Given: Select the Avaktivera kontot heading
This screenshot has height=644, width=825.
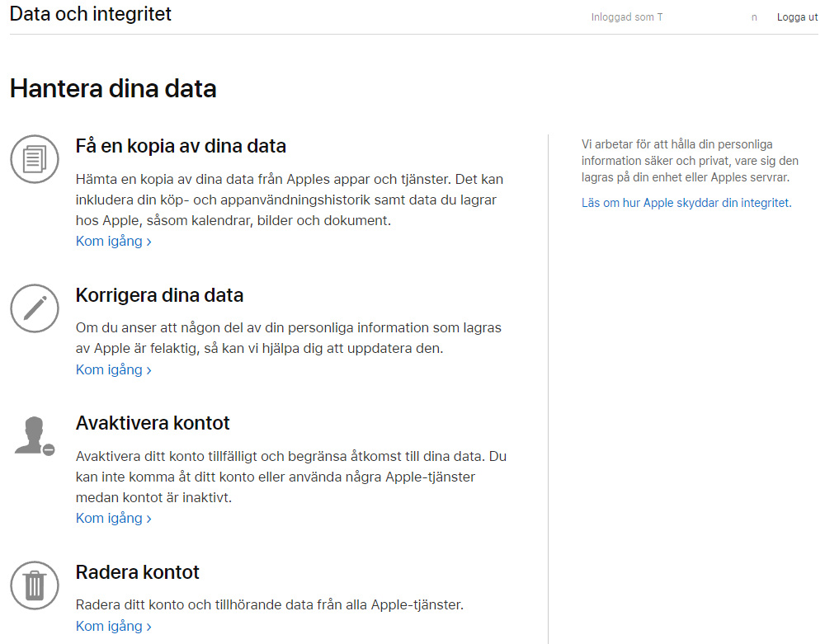Looking at the screenshot, I should 153,423.
